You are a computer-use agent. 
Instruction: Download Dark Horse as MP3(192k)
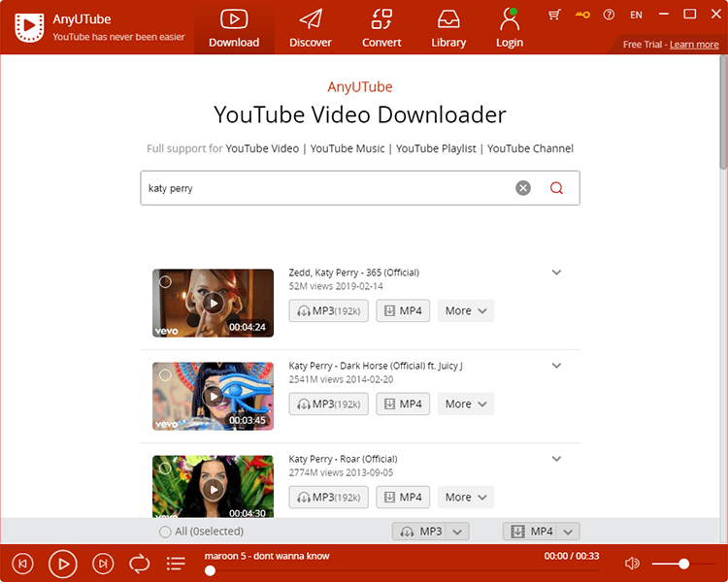click(329, 404)
